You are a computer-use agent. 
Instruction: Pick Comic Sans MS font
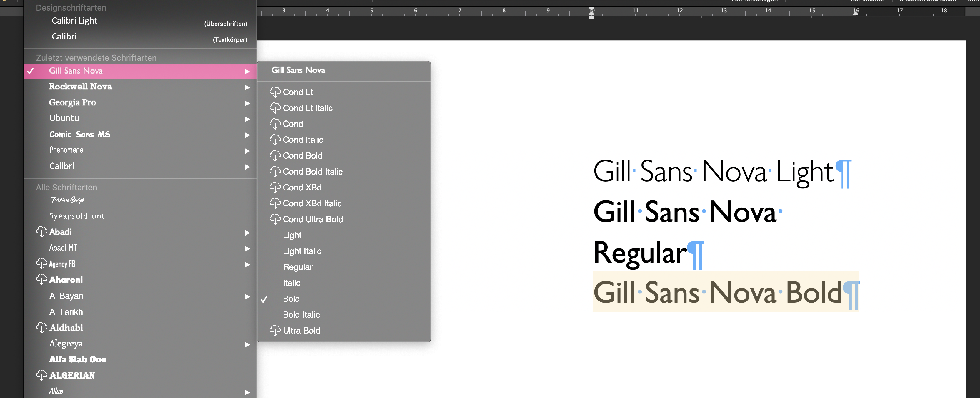[x=140, y=135]
